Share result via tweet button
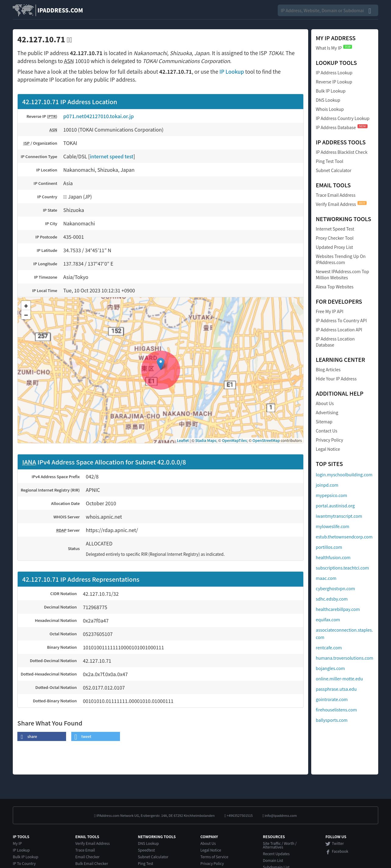 point(96,736)
